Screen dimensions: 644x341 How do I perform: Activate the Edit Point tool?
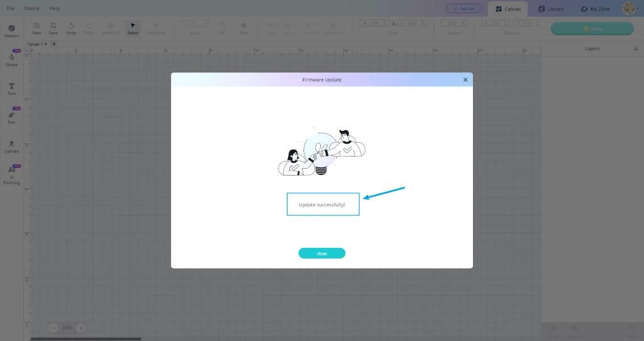pyautogui.click(x=156, y=28)
